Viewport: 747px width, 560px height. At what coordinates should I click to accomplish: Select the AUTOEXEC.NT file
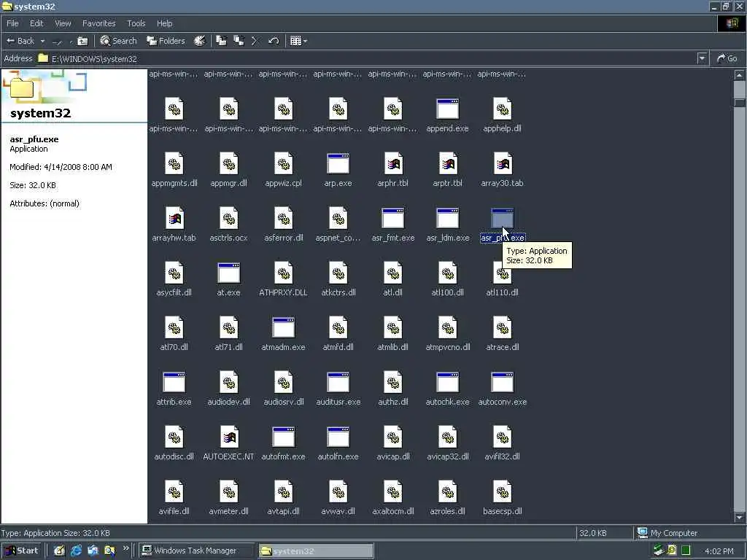tap(228, 444)
